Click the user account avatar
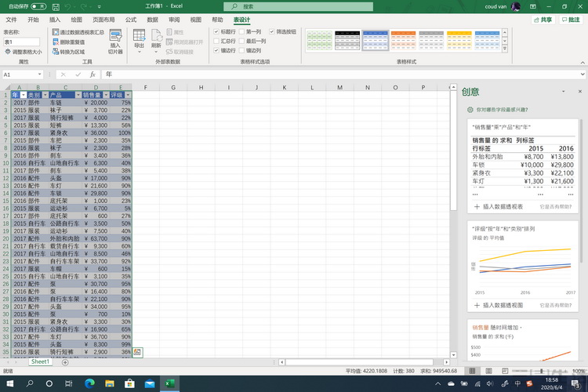Image resolution: width=588 pixels, height=392 pixels. tap(516, 6)
